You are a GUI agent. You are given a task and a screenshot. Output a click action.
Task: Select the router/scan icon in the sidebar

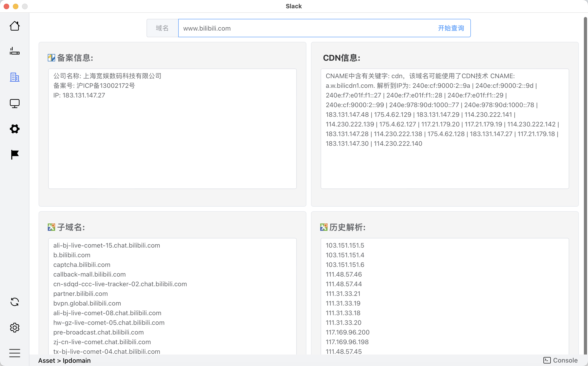pyautogui.click(x=14, y=51)
